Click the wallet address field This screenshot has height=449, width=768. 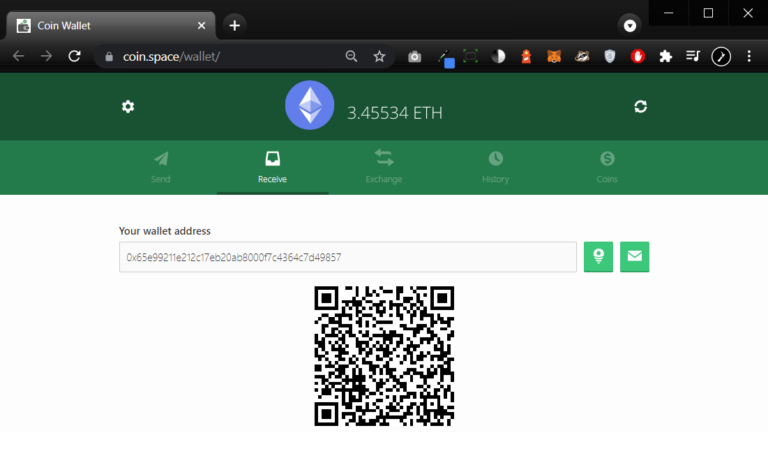(348, 257)
